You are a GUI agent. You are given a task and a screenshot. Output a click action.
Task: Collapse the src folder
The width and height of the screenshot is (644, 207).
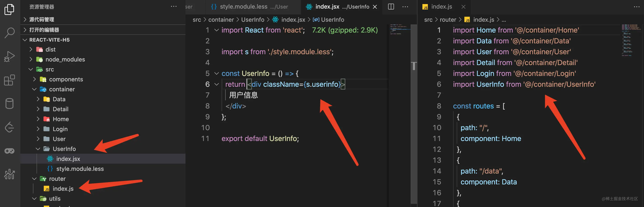[x=103, y=69]
